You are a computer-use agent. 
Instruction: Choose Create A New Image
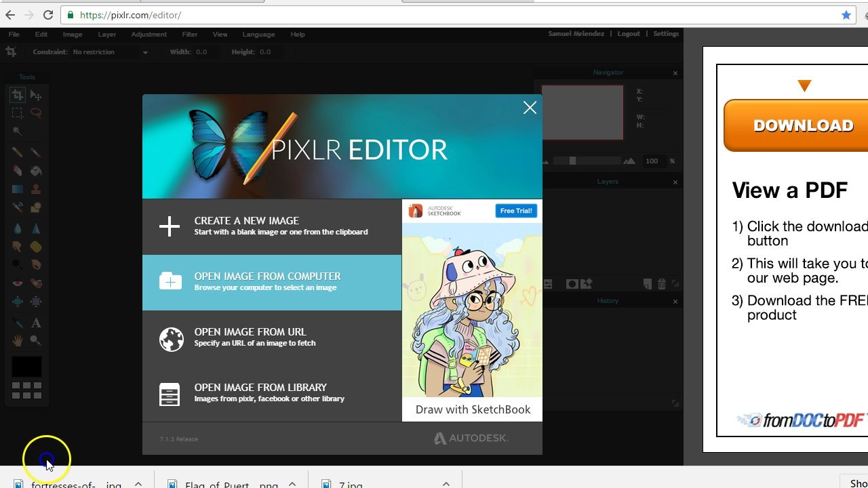click(x=271, y=226)
